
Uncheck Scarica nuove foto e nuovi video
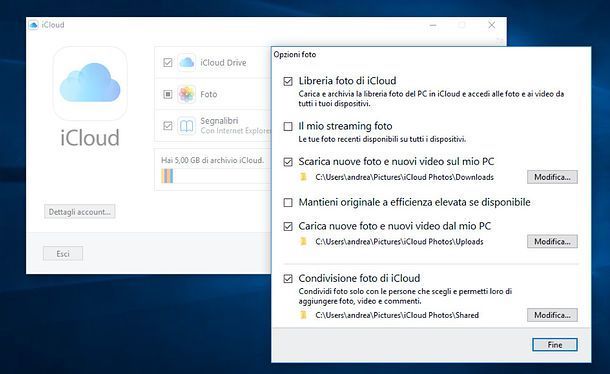pos(288,162)
